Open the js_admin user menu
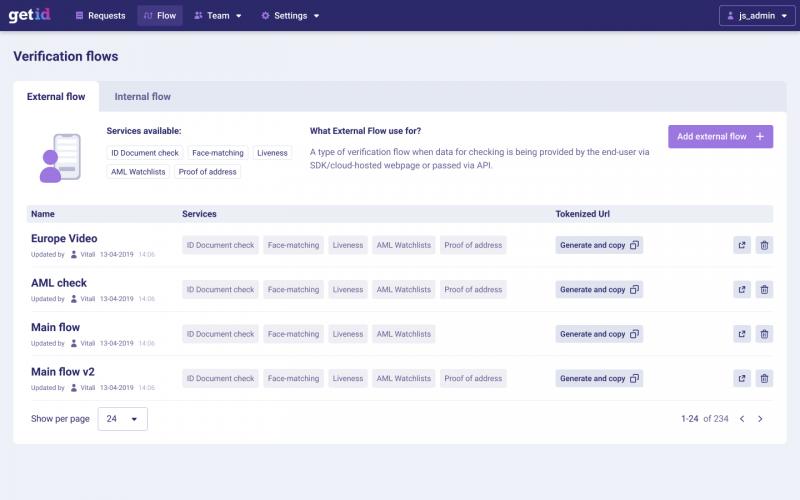The height and width of the screenshot is (500, 800). pos(757,16)
